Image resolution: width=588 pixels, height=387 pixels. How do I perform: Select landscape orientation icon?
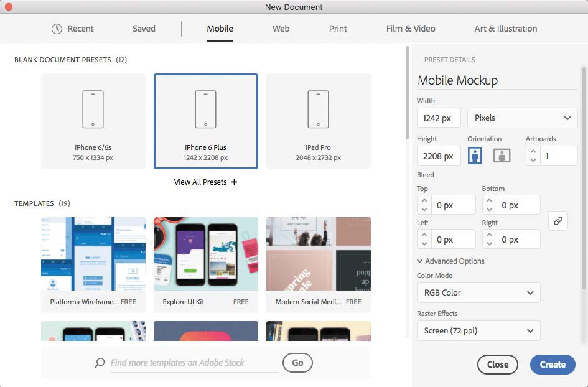pyautogui.click(x=502, y=156)
